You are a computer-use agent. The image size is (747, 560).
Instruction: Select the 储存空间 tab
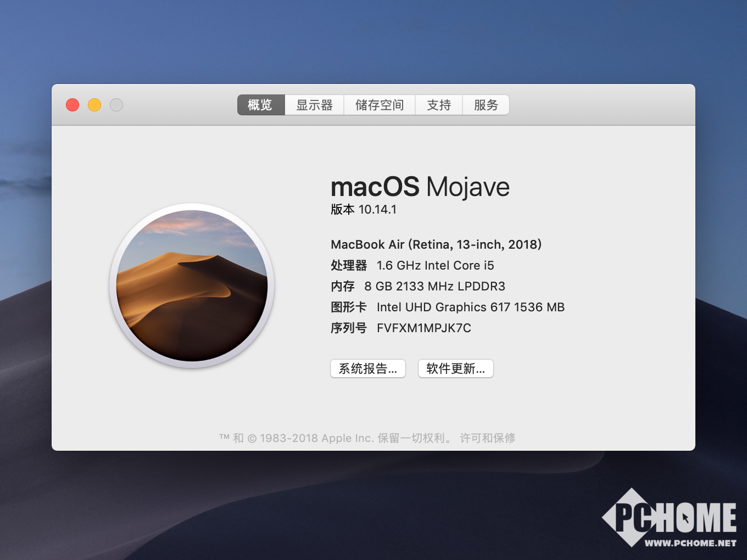pos(380,105)
